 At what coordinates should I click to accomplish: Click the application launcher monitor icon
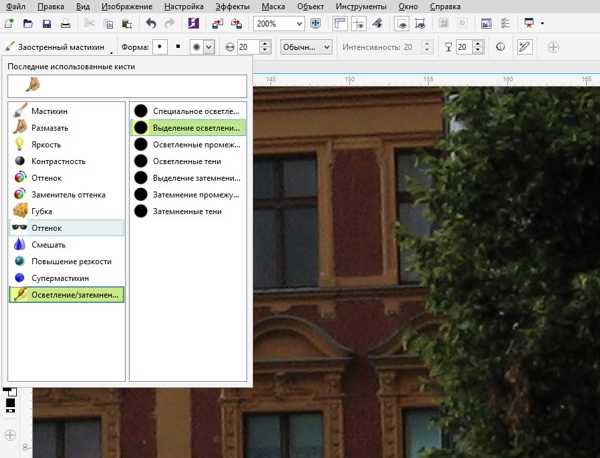(x=530, y=24)
